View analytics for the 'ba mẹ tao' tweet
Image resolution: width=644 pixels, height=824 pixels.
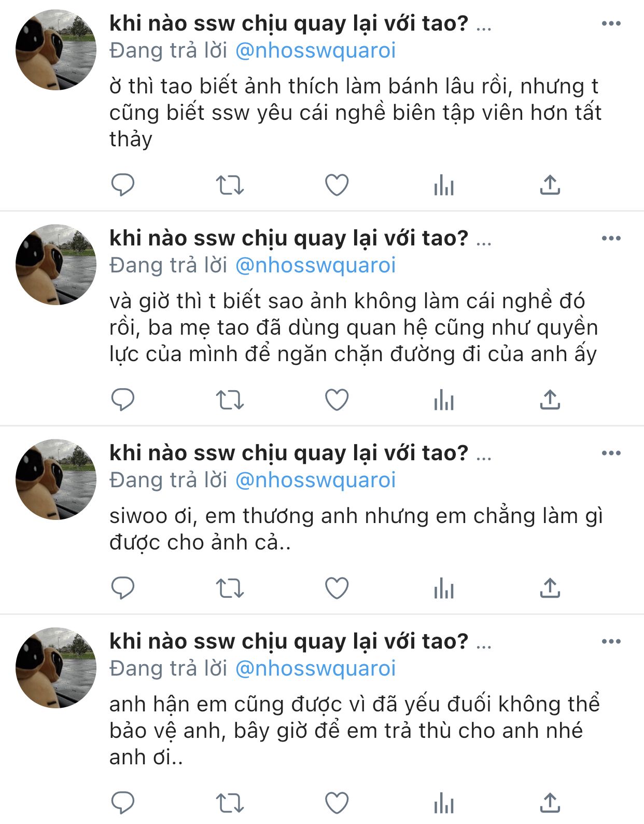[x=444, y=400]
